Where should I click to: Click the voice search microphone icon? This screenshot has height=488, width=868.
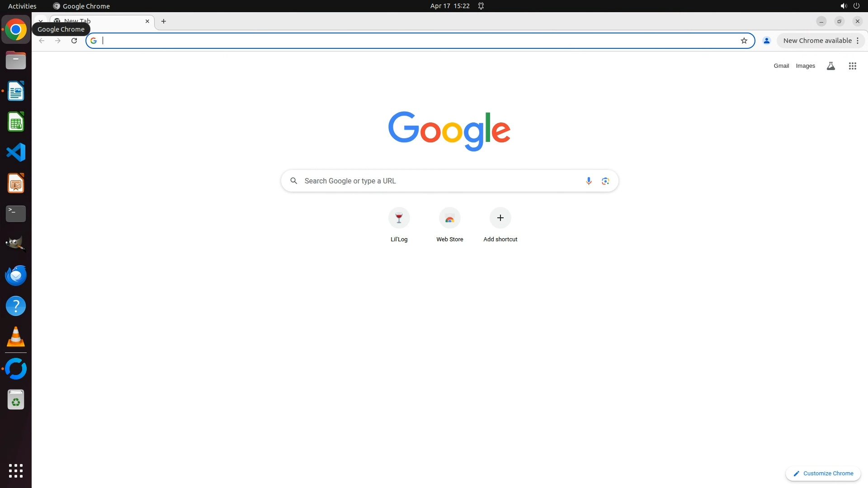[x=588, y=181]
